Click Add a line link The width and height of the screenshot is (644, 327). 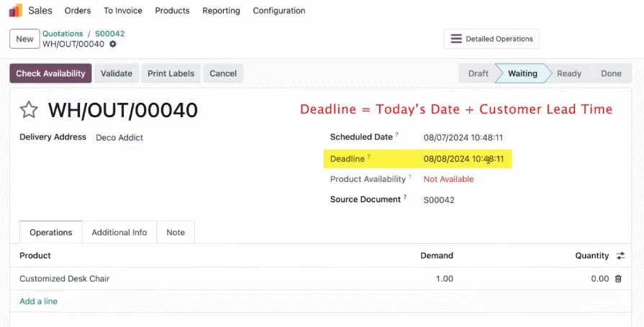click(39, 301)
